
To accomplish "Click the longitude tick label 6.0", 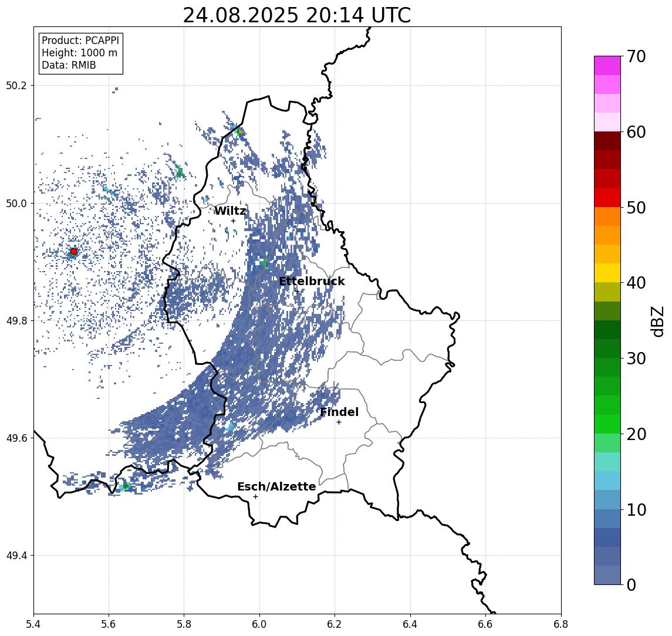I will (x=259, y=625).
